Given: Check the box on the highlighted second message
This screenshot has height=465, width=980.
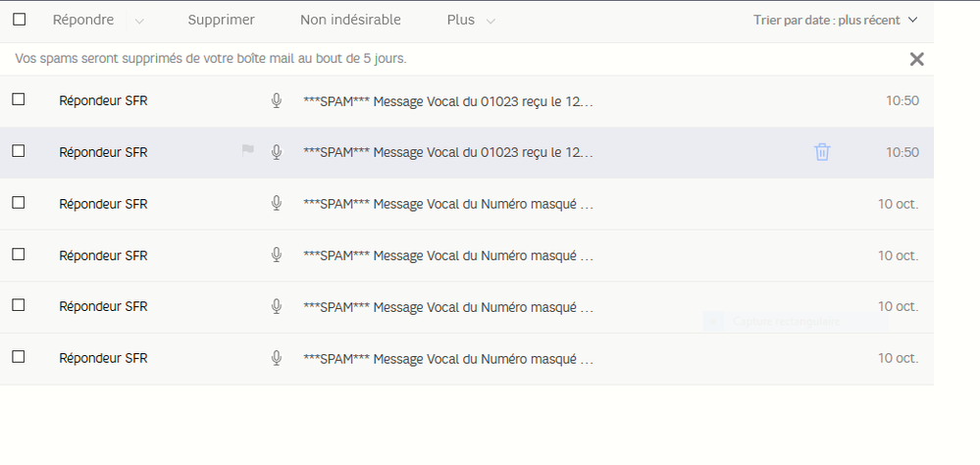Looking at the screenshot, I should [19, 151].
